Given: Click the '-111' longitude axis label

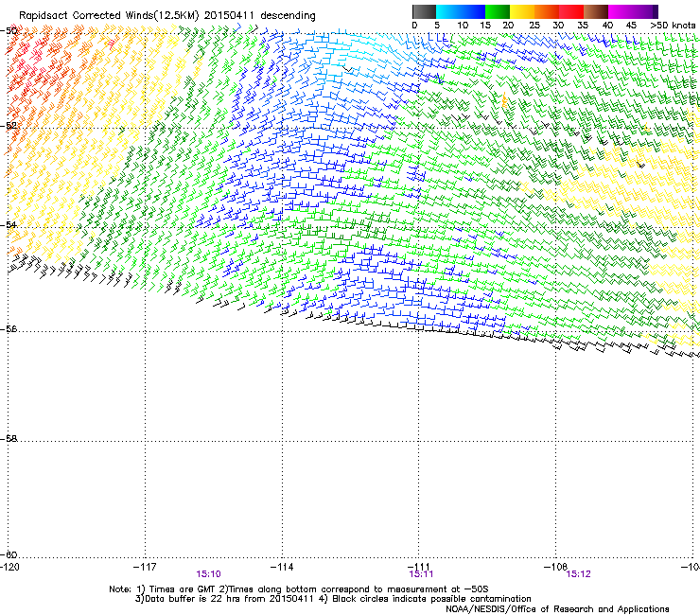Looking at the screenshot, I should 419,567.
